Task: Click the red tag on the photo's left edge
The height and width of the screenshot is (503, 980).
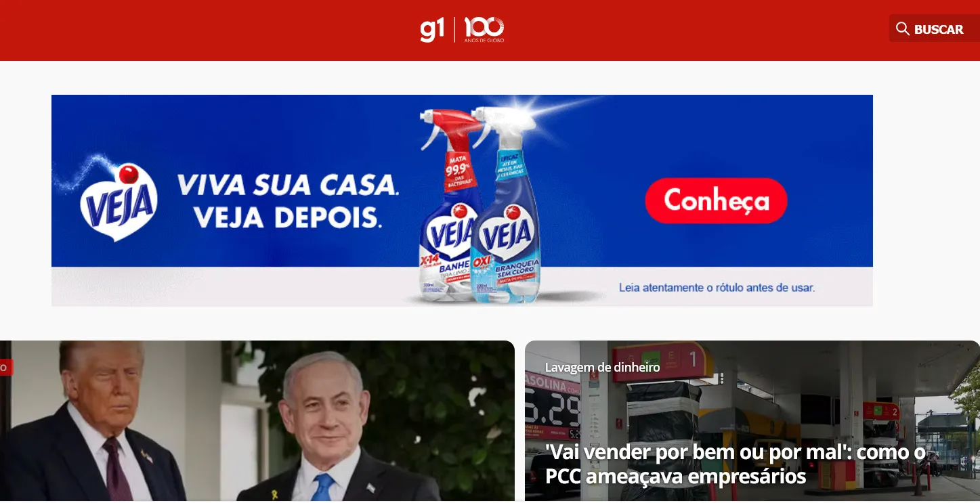Action: (x=5, y=367)
